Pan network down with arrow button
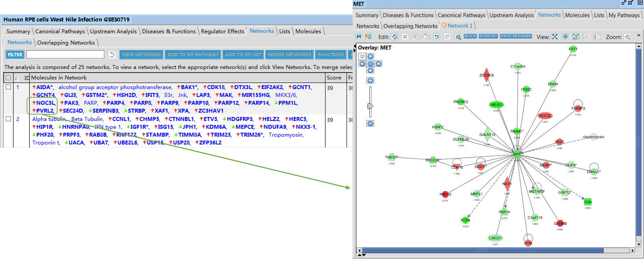Screen dimensions: 644x259 tap(370, 70)
